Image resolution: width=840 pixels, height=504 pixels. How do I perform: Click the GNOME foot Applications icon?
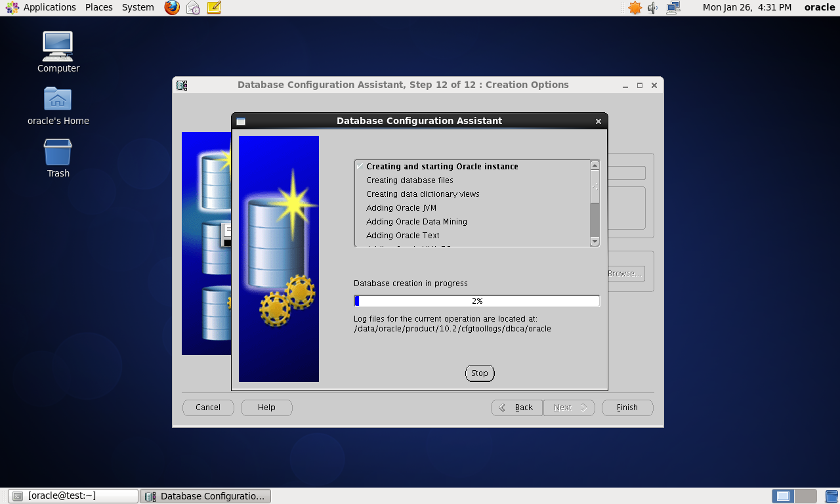coord(12,7)
